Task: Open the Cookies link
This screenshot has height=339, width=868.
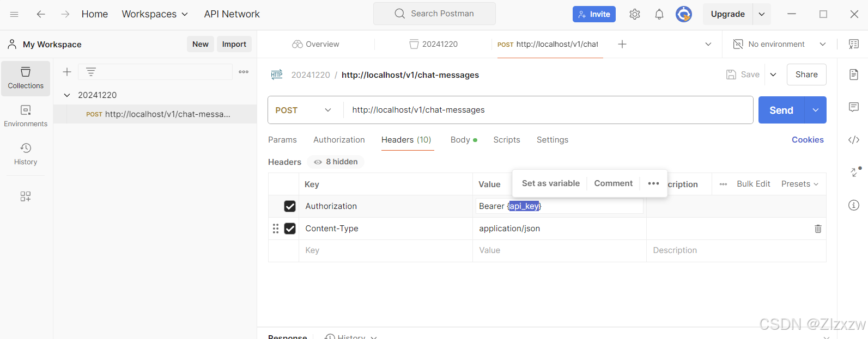Action: click(808, 140)
